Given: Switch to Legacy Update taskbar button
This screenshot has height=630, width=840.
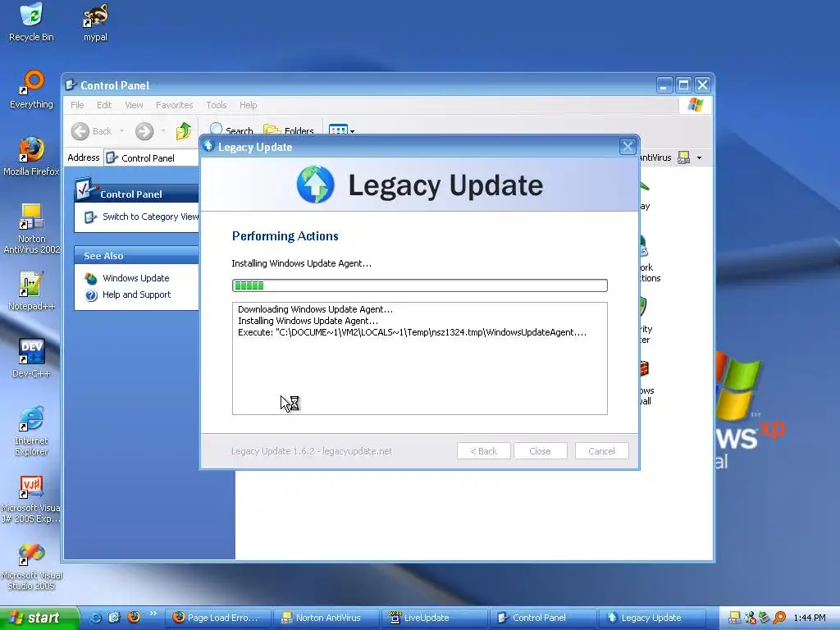Looking at the screenshot, I should click(x=652, y=618).
